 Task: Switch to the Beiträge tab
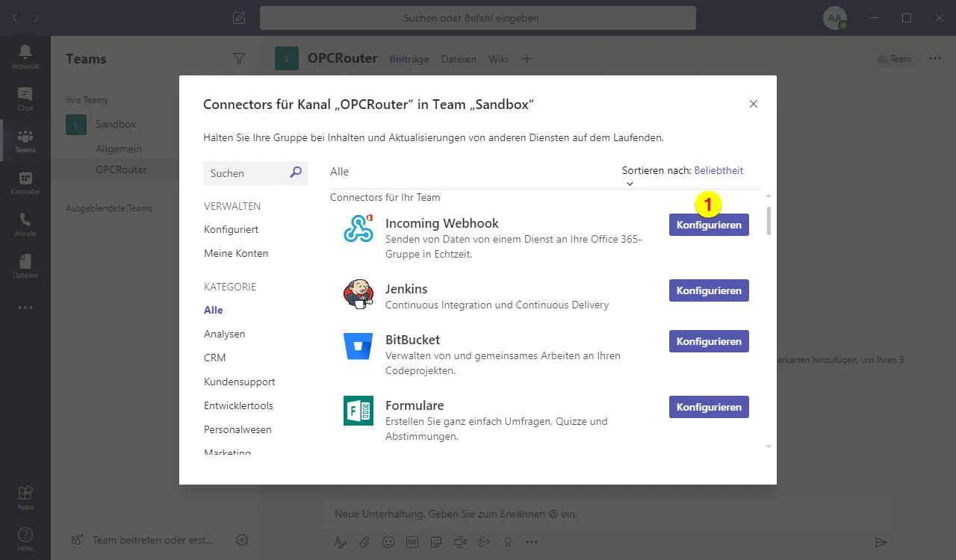pyautogui.click(x=409, y=59)
